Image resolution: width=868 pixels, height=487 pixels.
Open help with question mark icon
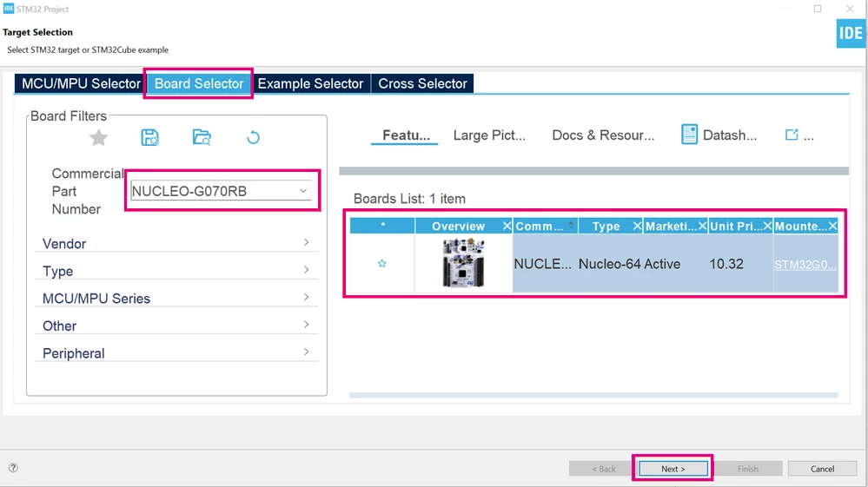click(13, 468)
